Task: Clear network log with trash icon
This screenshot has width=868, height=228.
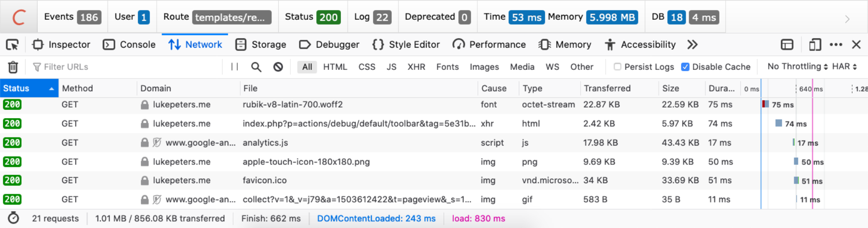Action: pos(13,67)
